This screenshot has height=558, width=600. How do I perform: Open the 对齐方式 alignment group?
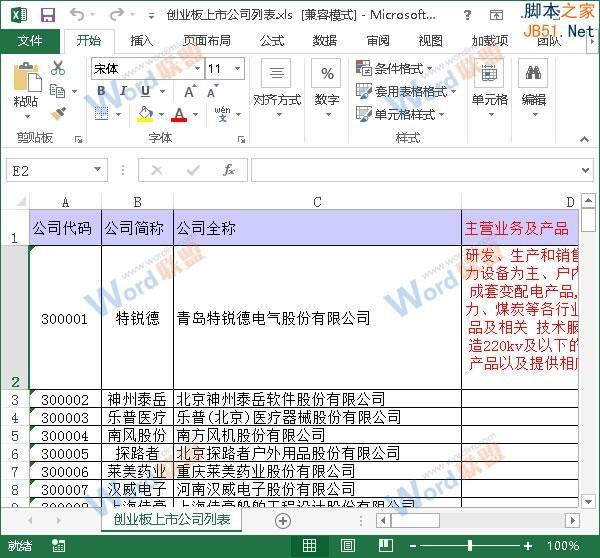277,88
